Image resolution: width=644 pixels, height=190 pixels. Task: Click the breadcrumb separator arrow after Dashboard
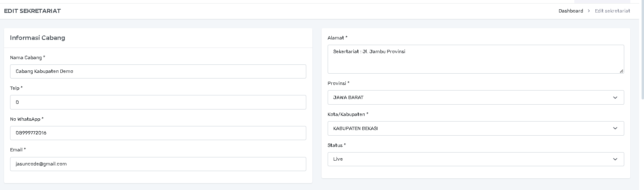point(589,11)
